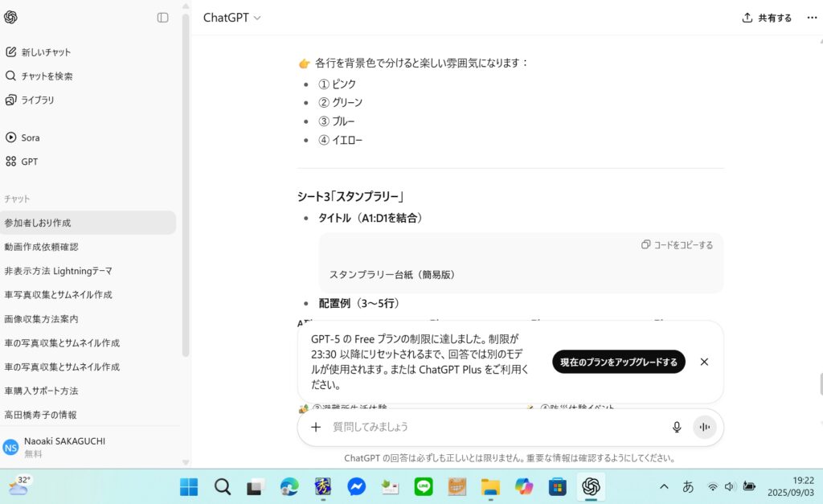
Task: Click the battery status tray icon
Action: [x=749, y=486]
